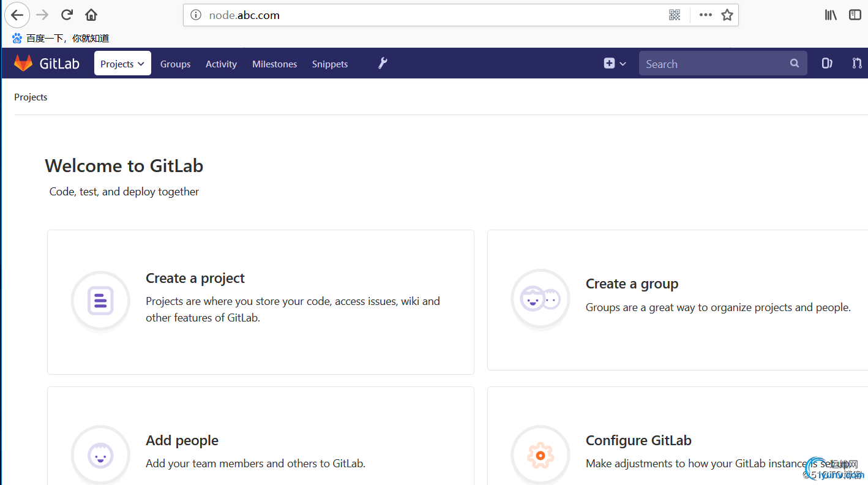This screenshot has height=485, width=868.
Task: Click the GitLab wordmark in navbar
Action: coord(59,64)
